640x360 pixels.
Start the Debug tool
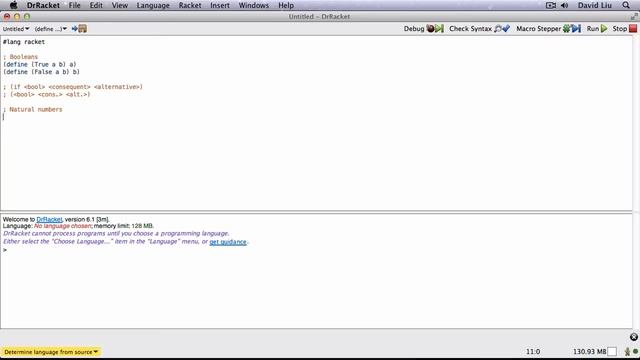423,29
